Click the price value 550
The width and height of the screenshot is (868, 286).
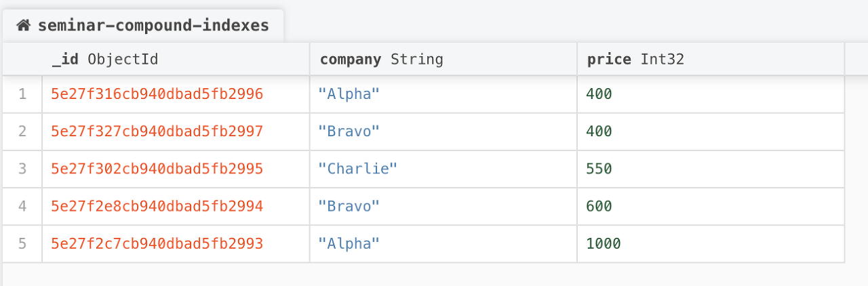(x=599, y=169)
